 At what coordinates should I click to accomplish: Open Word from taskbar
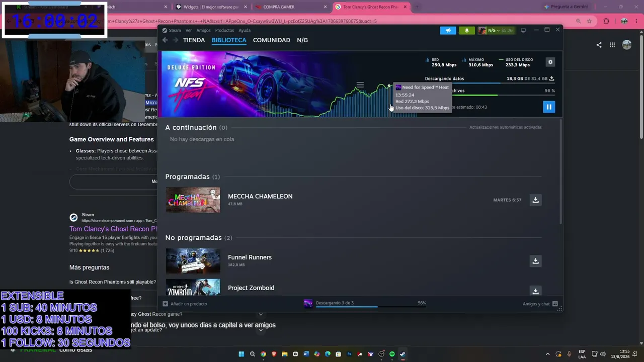click(x=306, y=354)
